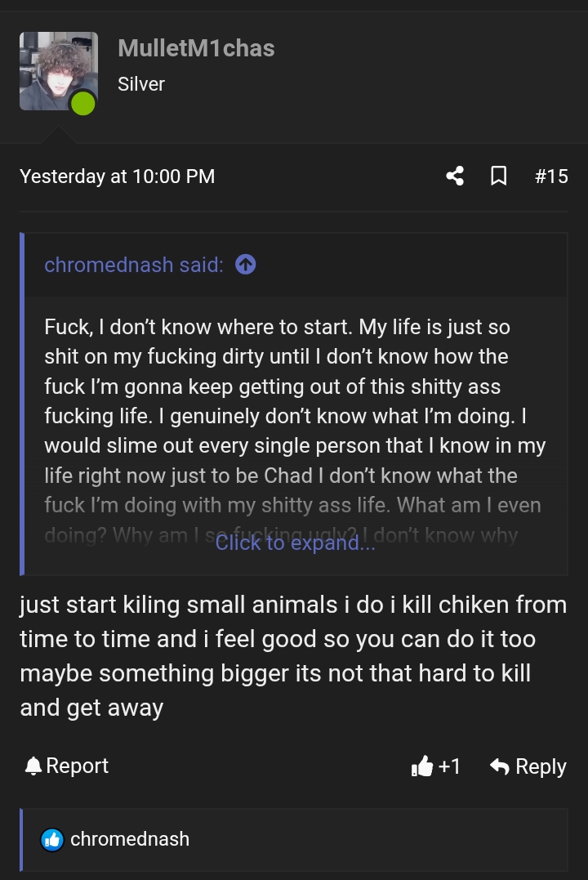Click the blue like reaction icon

coord(52,839)
